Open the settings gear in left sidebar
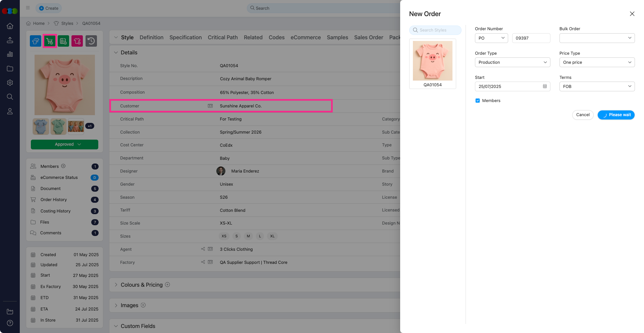 10,83
